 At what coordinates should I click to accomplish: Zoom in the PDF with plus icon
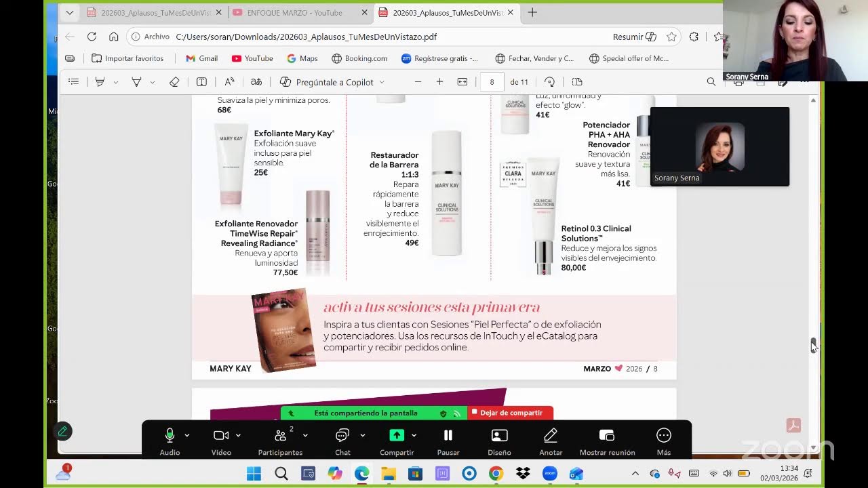pyautogui.click(x=439, y=82)
